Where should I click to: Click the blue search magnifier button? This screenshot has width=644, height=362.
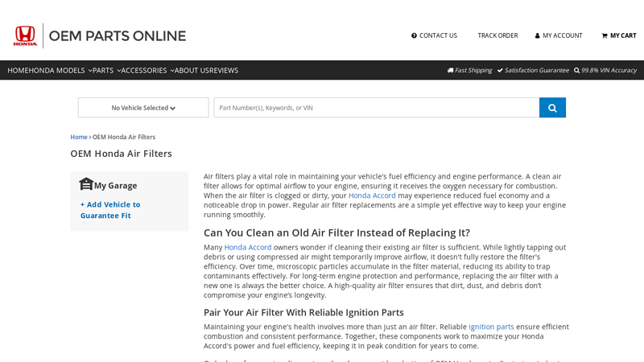552,108
